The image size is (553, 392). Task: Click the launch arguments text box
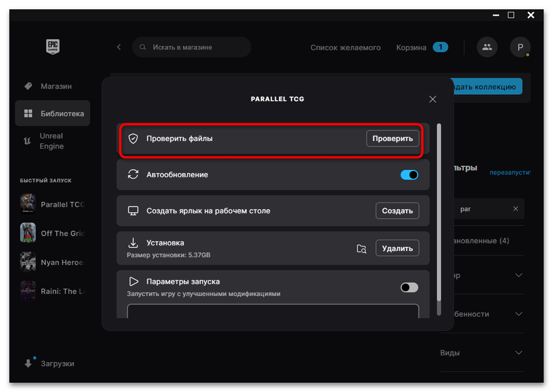click(x=273, y=311)
